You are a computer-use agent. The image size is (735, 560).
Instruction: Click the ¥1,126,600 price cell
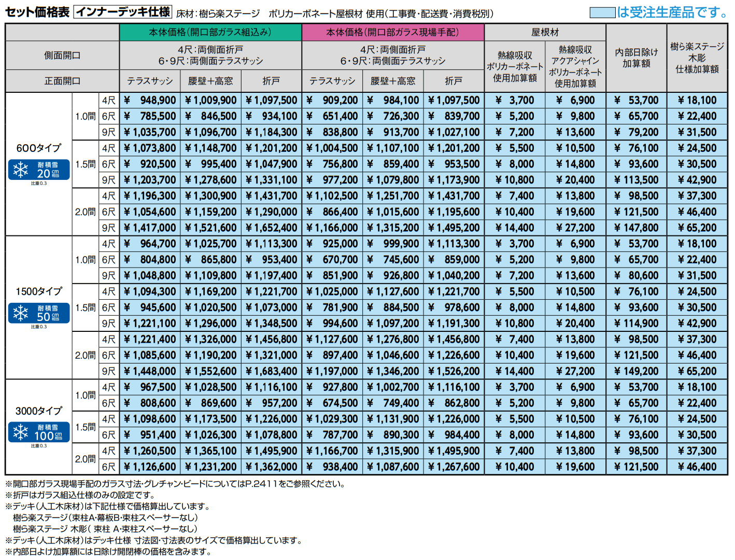tap(150, 467)
